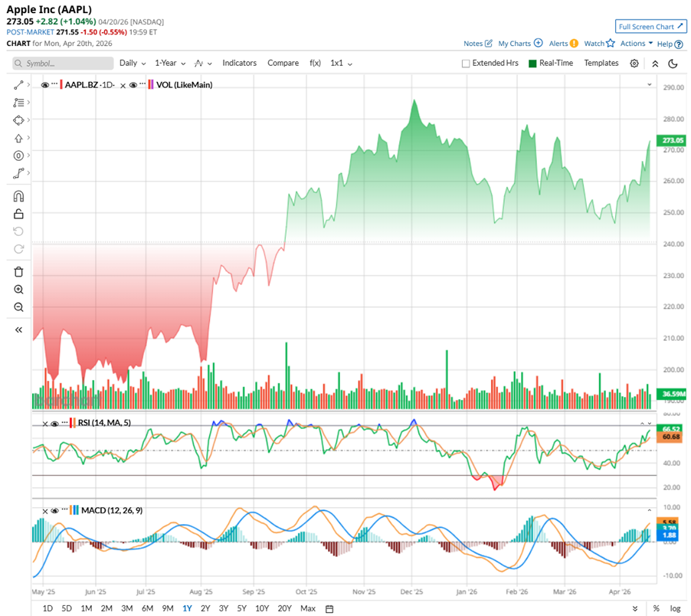The image size is (691, 616).
Task: Click the Notes edit icon
Action: click(488, 43)
